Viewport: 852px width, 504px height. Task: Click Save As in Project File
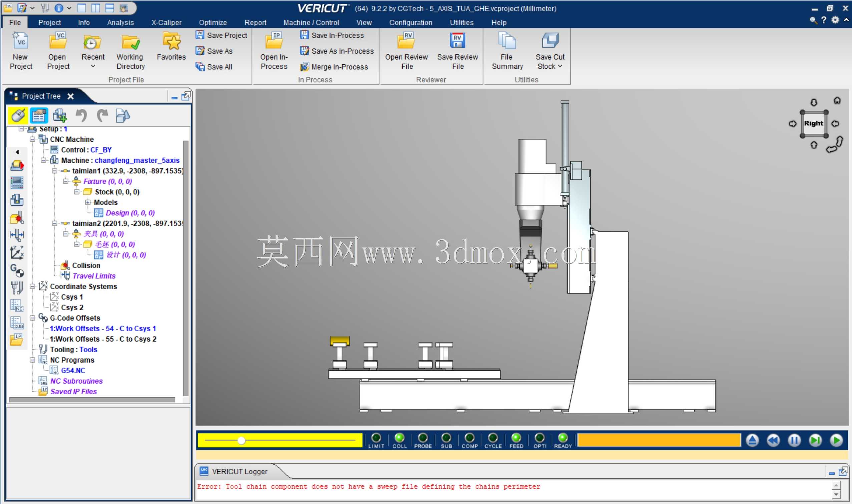click(x=214, y=51)
